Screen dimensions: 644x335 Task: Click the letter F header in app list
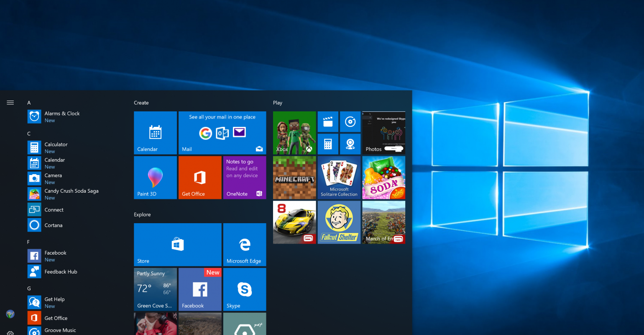28,242
